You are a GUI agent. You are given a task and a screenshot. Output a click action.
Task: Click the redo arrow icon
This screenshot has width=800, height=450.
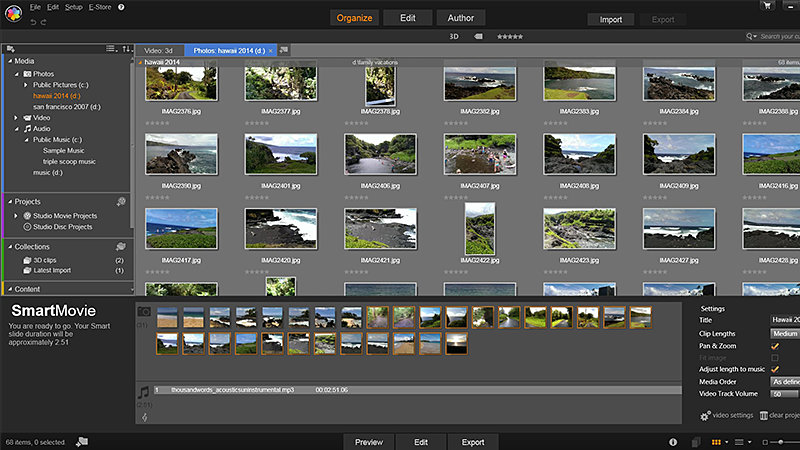click(44, 21)
